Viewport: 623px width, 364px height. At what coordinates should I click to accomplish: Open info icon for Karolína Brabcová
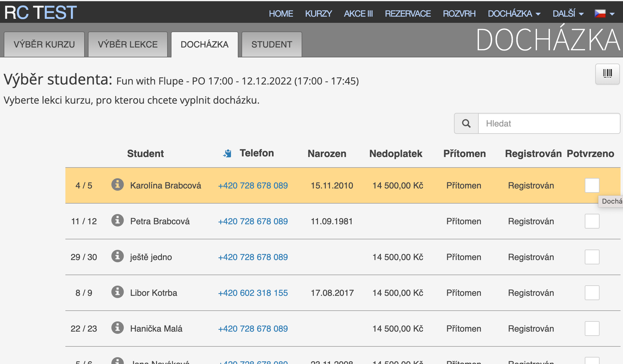117,185
